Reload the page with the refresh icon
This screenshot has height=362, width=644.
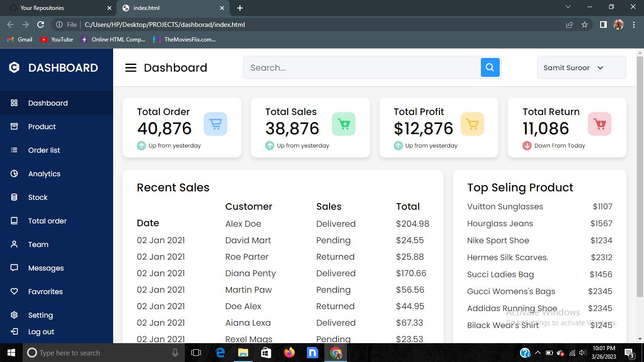coord(41,25)
